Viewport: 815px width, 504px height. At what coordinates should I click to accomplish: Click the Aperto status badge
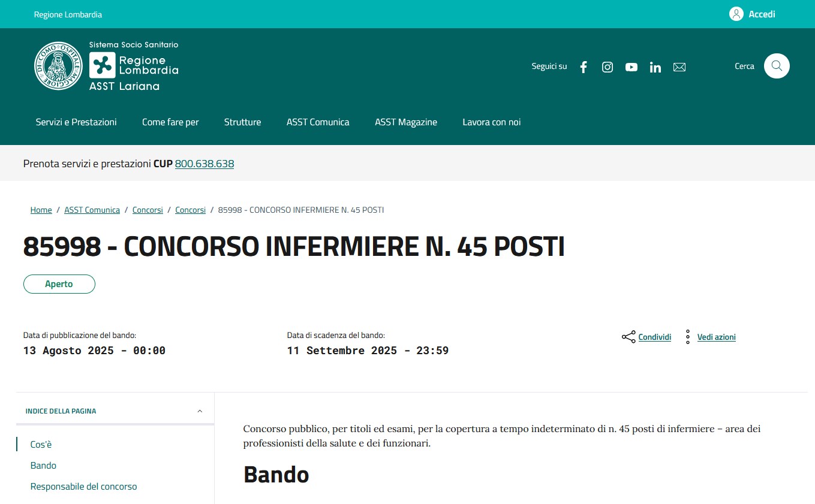pos(59,284)
